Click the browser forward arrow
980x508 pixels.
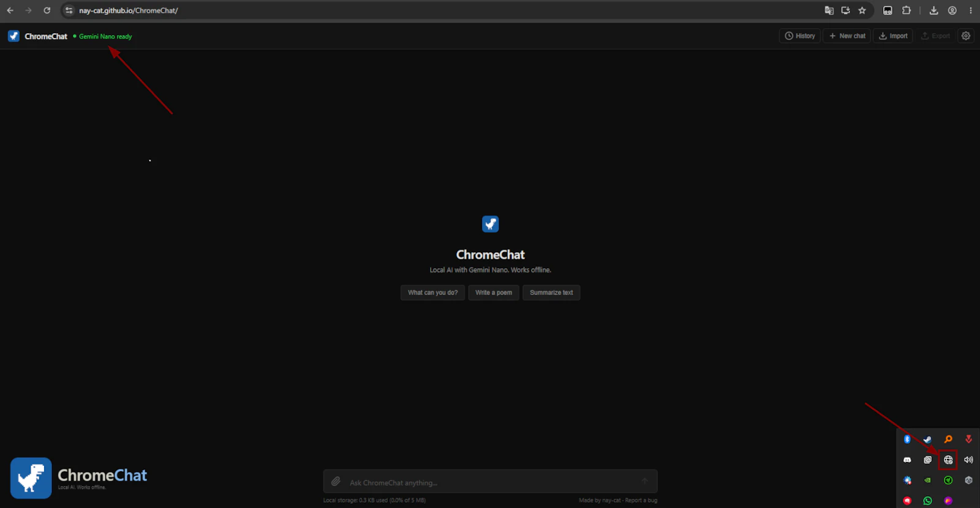point(28,10)
